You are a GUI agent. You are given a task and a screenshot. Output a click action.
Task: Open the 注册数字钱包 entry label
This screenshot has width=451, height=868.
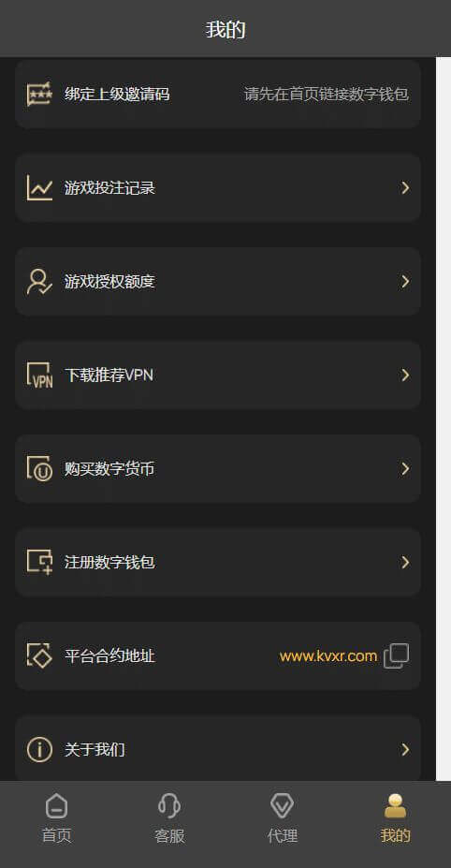(109, 563)
